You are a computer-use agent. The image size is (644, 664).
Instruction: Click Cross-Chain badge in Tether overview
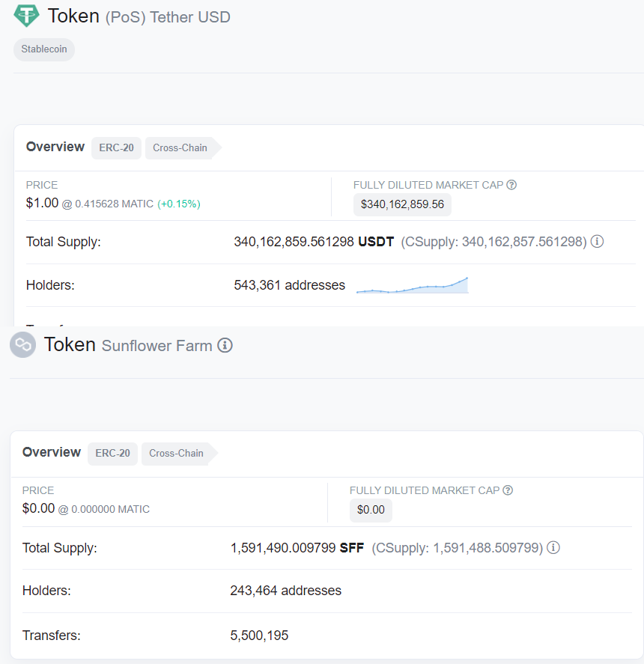tap(180, 147)
